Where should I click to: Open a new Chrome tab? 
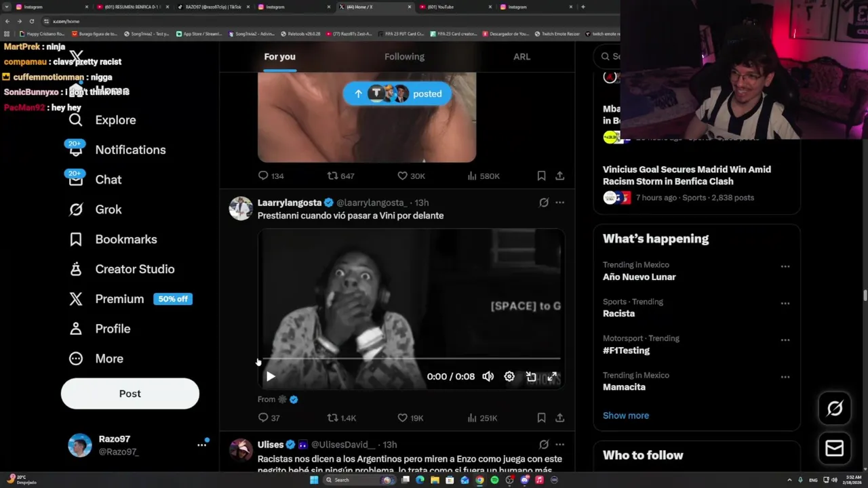click(x=583, y=7)
